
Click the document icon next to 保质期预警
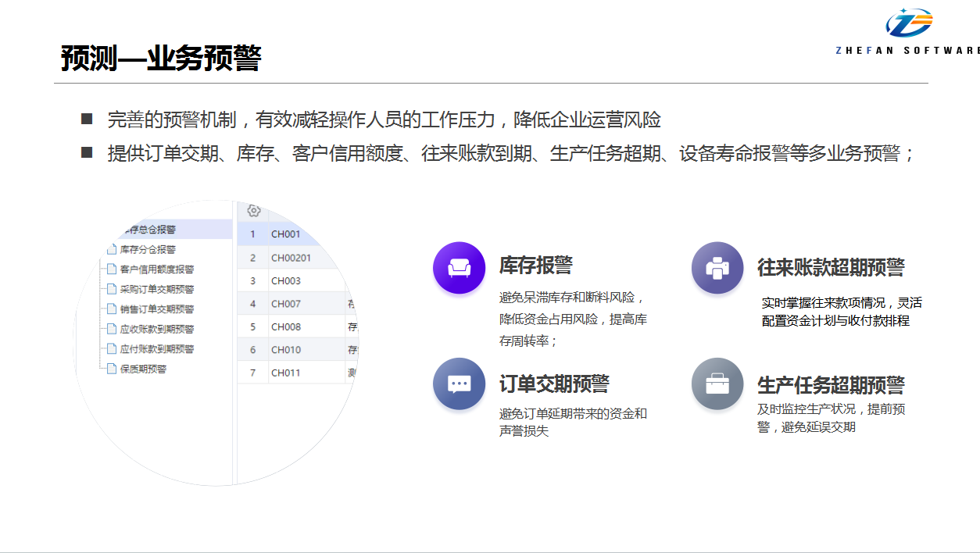tap(112, 369)
